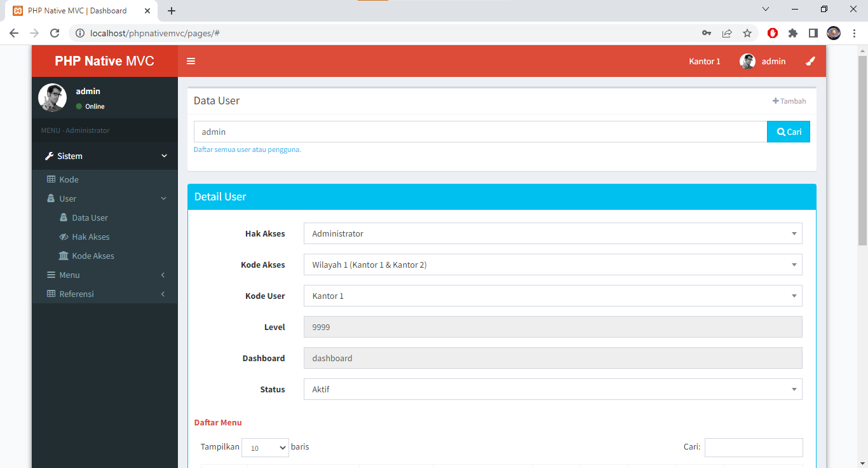The image size is (868, 468).
Task: Click the Tambah add user link
Action: (789, 101)
